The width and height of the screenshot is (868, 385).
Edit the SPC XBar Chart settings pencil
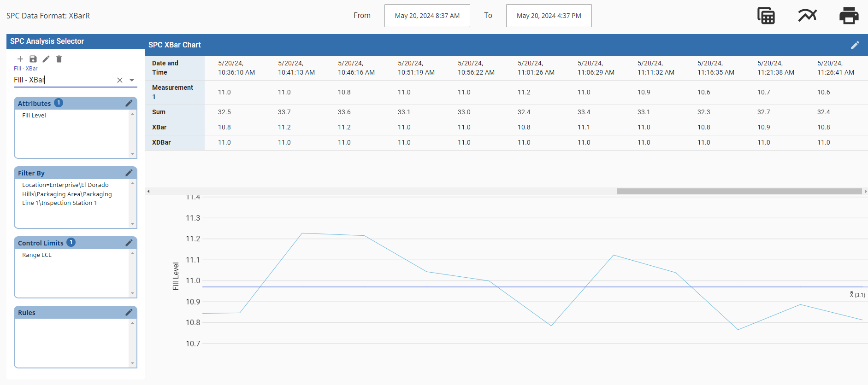[855, 45]
